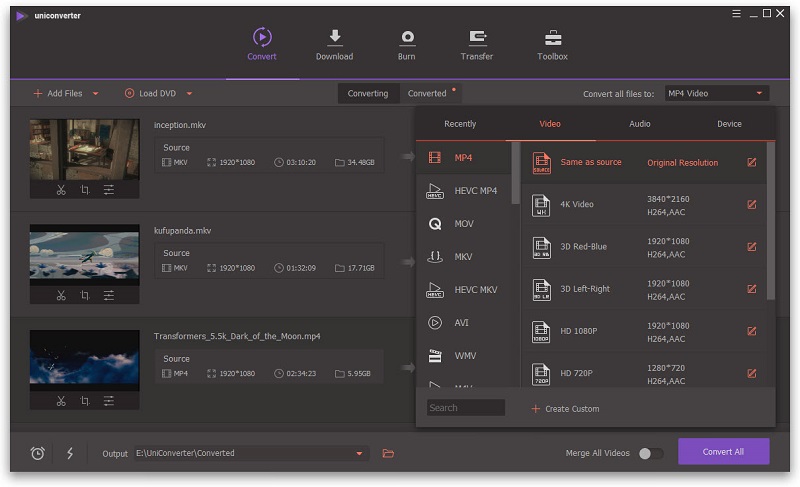This screenshot has width=800, height=487.
Task: Open the Download section
Action: point(334,44)
